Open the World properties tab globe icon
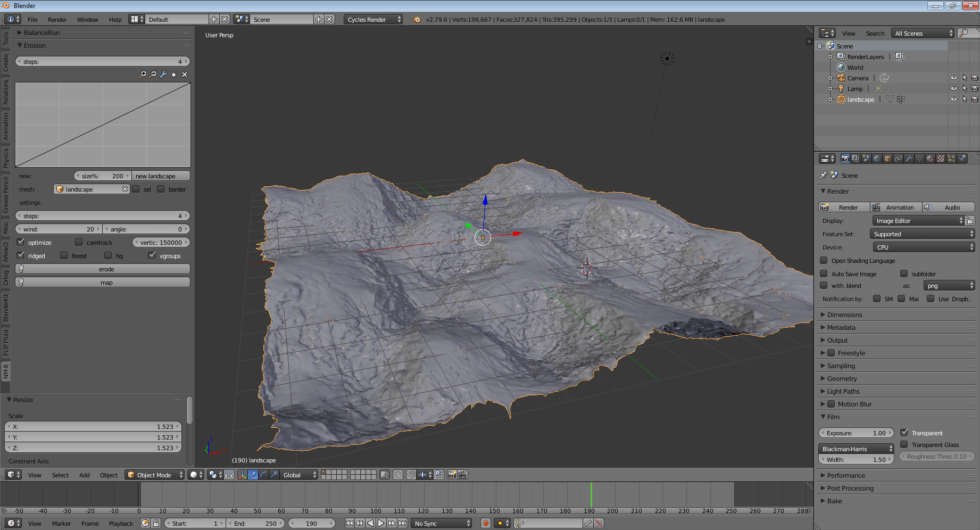This screenshot has width=980, height=530. (877, 159)
